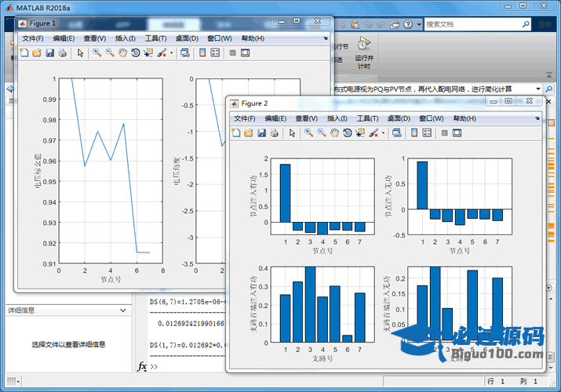This screenshot has width=561, height=392.
Task: Click command window prompt after fx
Action: (x=154, y=367)
